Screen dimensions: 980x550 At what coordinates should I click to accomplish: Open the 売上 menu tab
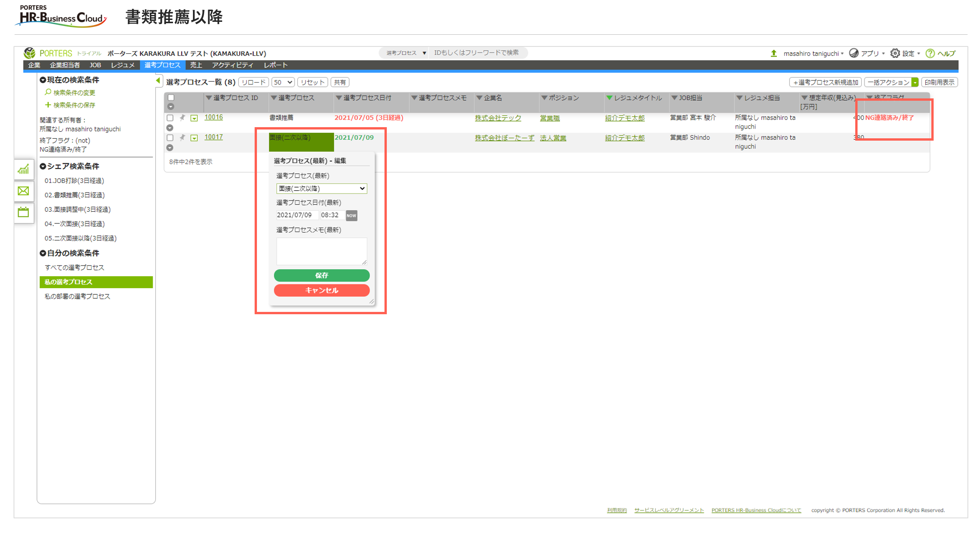pyautogui.click(x=196, y=65)
